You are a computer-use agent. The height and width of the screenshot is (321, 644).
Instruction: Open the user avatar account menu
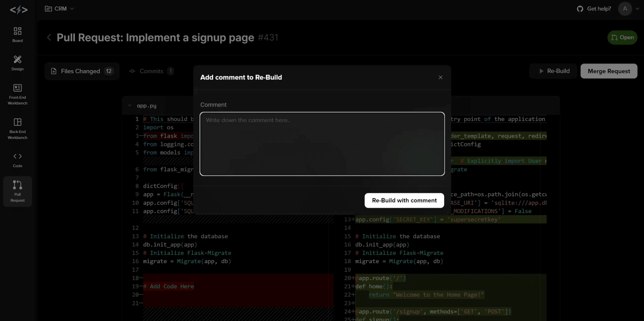click(625, 9)
